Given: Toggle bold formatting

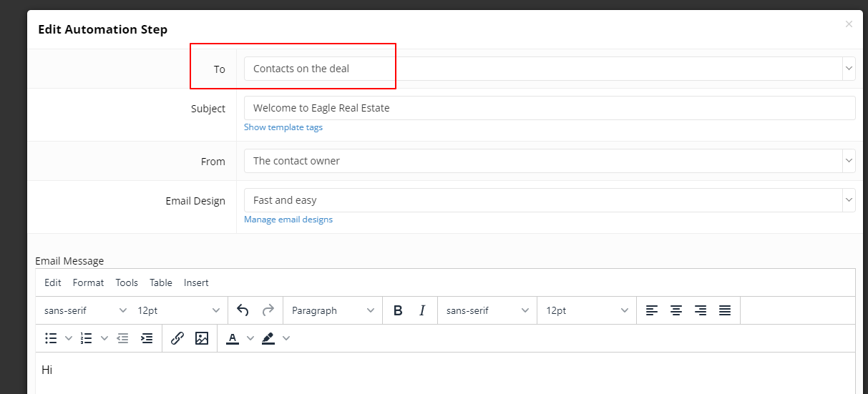Looking at the screenshot, I should pyautogui.click(x=398, y=310).
